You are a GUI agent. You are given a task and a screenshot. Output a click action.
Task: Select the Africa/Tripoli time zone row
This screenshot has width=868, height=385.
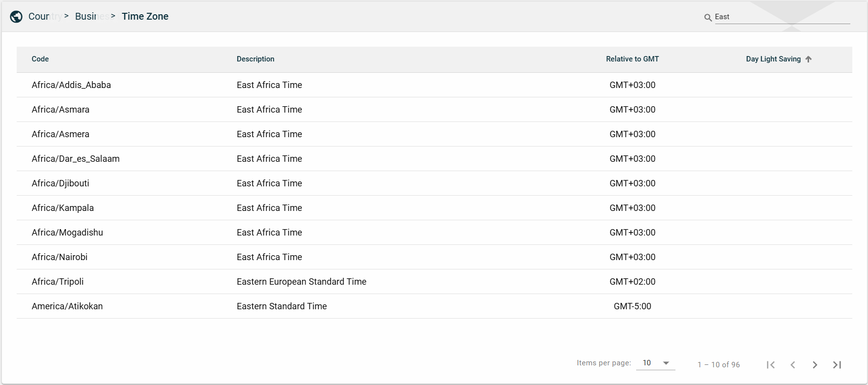(57, 282)
